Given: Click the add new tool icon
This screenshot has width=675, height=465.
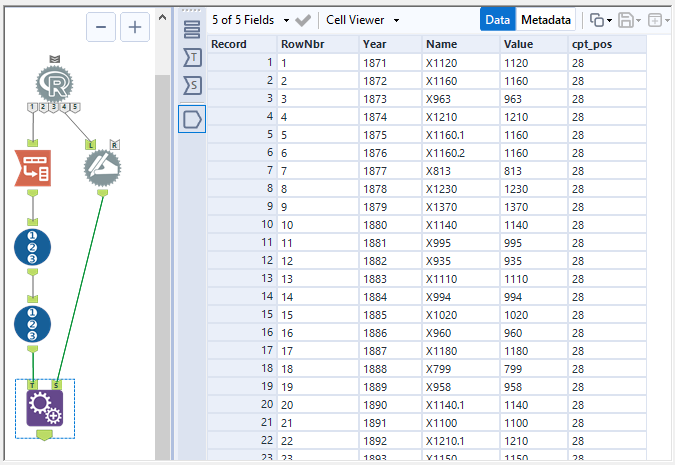Looking at the screenshot, I should pyautogui.click(x=655, y=20).
